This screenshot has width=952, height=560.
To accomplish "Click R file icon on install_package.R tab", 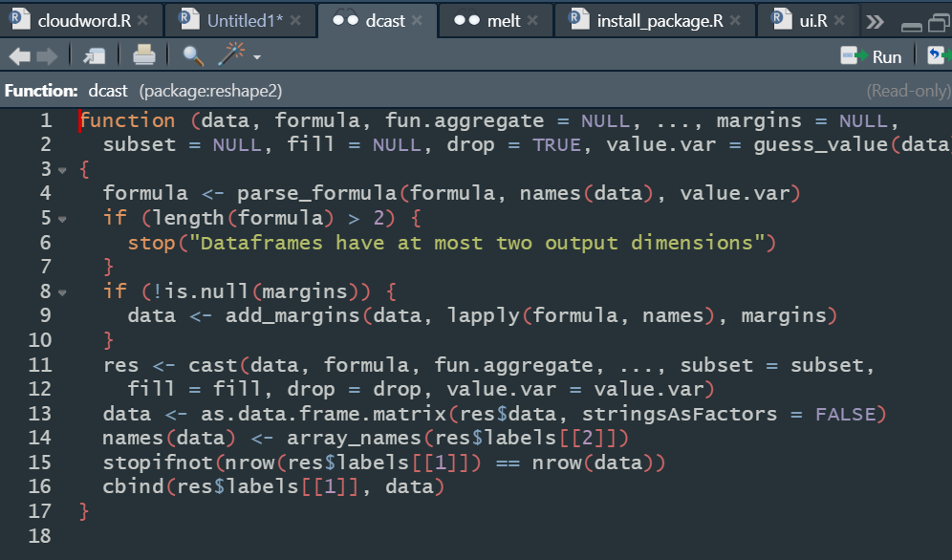I will (x=579, y=19).
